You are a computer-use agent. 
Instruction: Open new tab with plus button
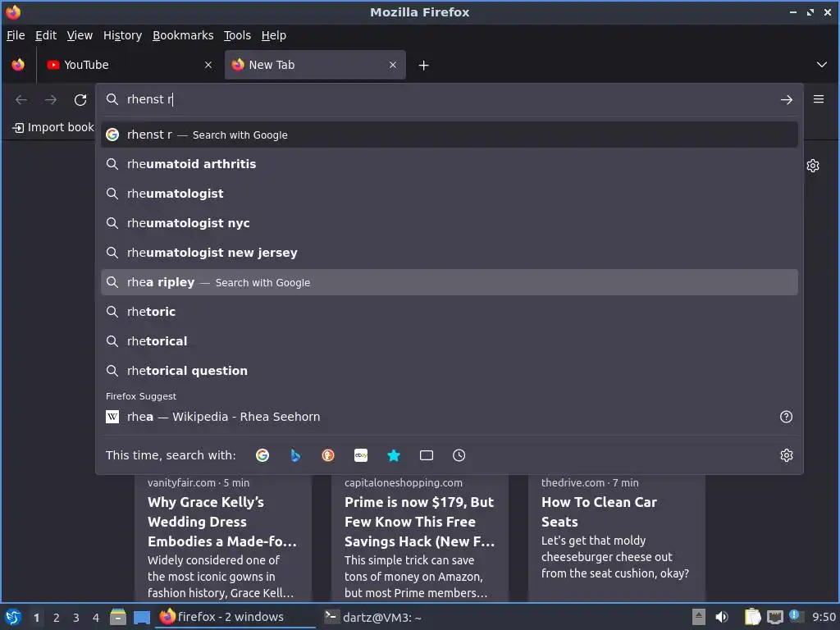click(424, 66)
